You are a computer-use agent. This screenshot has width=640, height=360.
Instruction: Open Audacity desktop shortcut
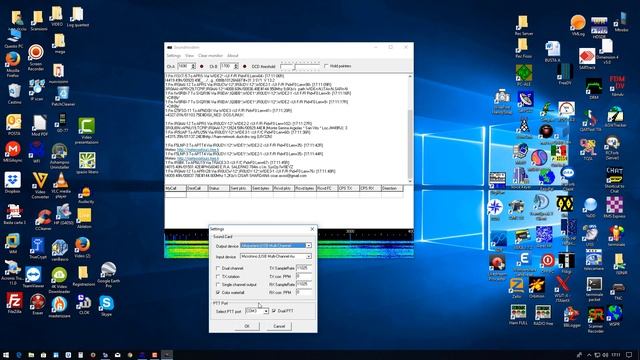[x=86, y=195]
